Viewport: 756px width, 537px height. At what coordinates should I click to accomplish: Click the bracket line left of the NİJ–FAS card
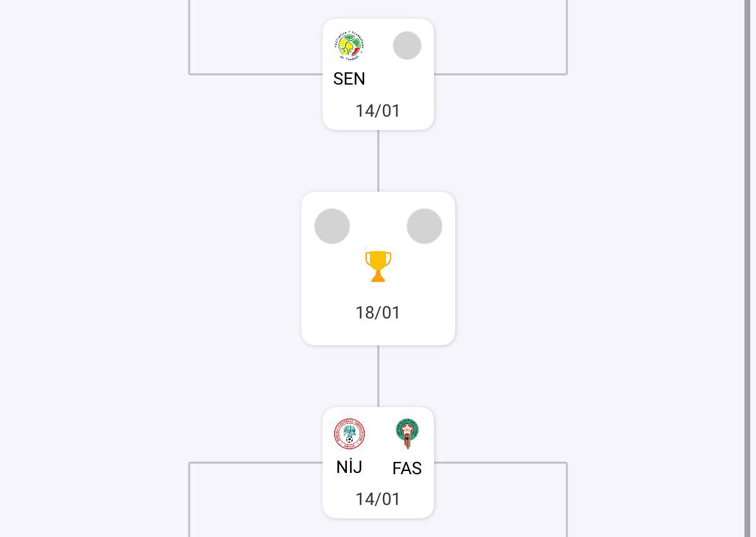pos(256,463)
